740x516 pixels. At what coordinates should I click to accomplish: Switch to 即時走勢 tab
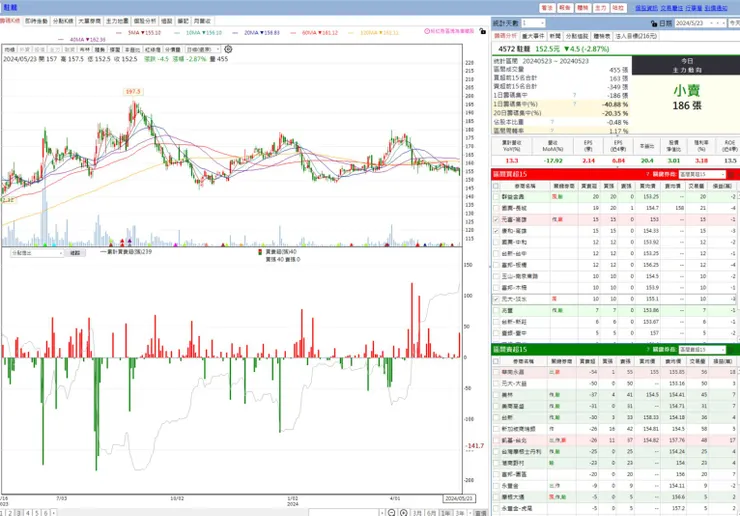(36, 21)
